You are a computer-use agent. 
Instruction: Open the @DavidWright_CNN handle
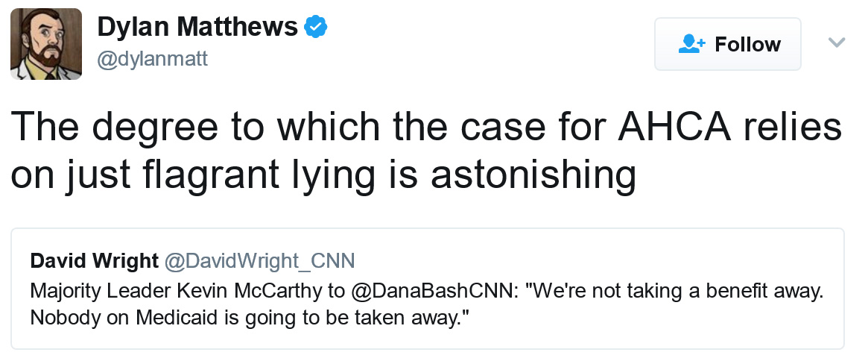tap(259, 260)
